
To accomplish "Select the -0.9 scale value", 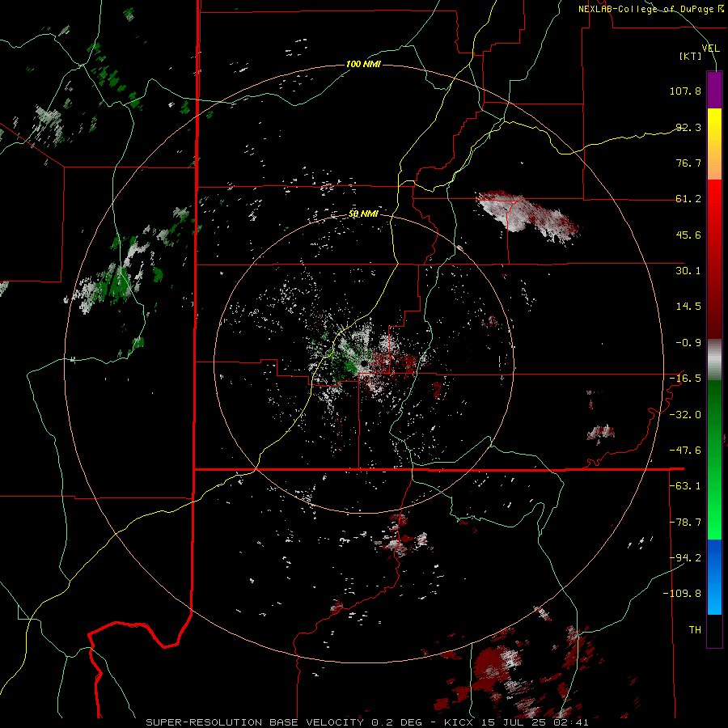I will (x=688, y=343).
